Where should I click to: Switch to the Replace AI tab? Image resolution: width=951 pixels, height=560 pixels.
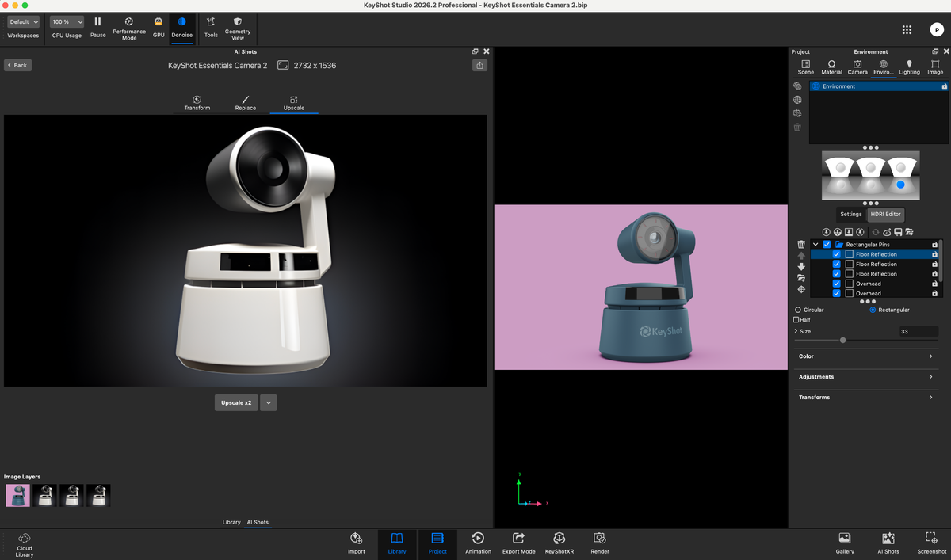tap(246, 104)
